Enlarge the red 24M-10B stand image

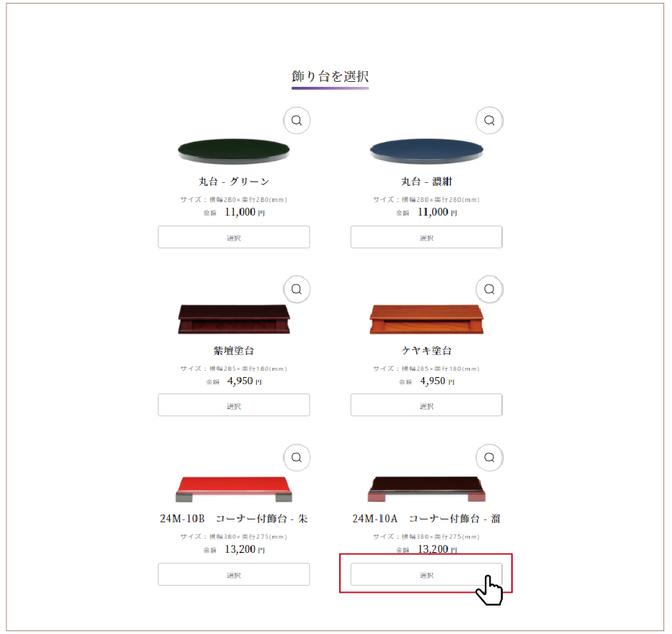pos(297,458)
